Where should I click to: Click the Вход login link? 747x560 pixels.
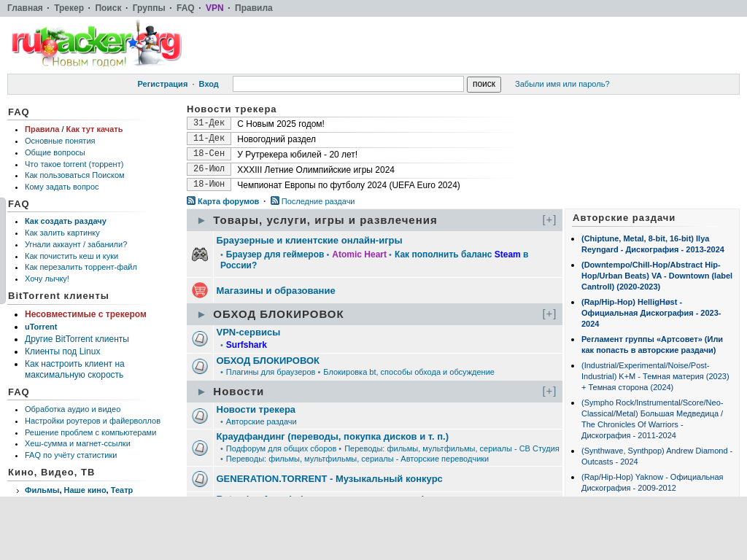tap(209, 84)
